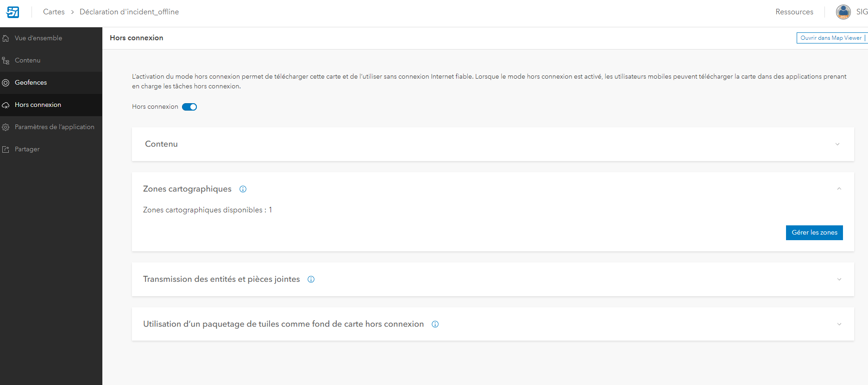Click the ArcGIS Field Maps logo icon
The image size is (868, 385).
point(13,12)
